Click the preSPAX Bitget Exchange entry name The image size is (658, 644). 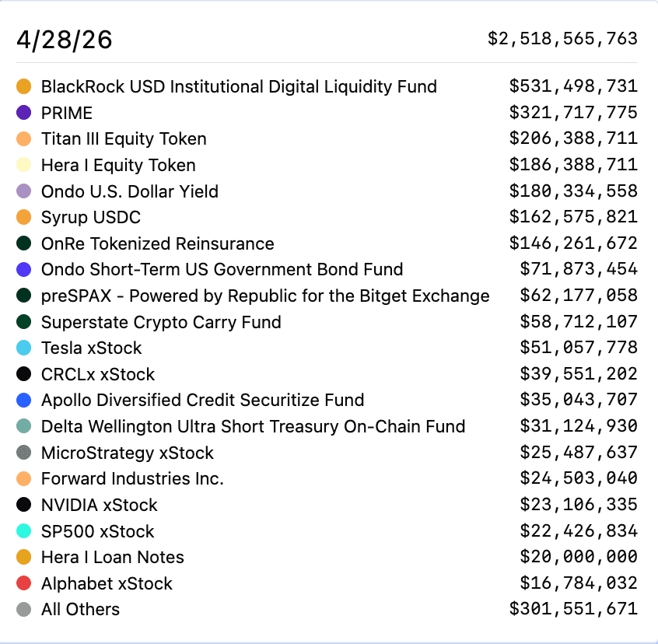265,296
